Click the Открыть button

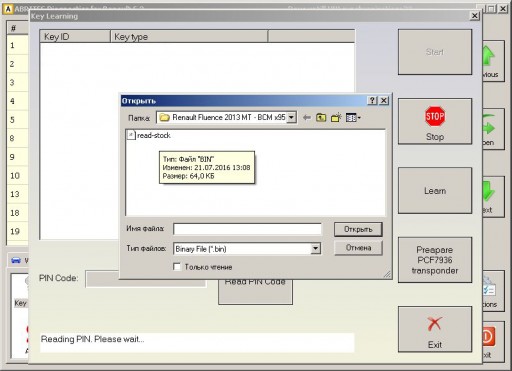point(358,229)
